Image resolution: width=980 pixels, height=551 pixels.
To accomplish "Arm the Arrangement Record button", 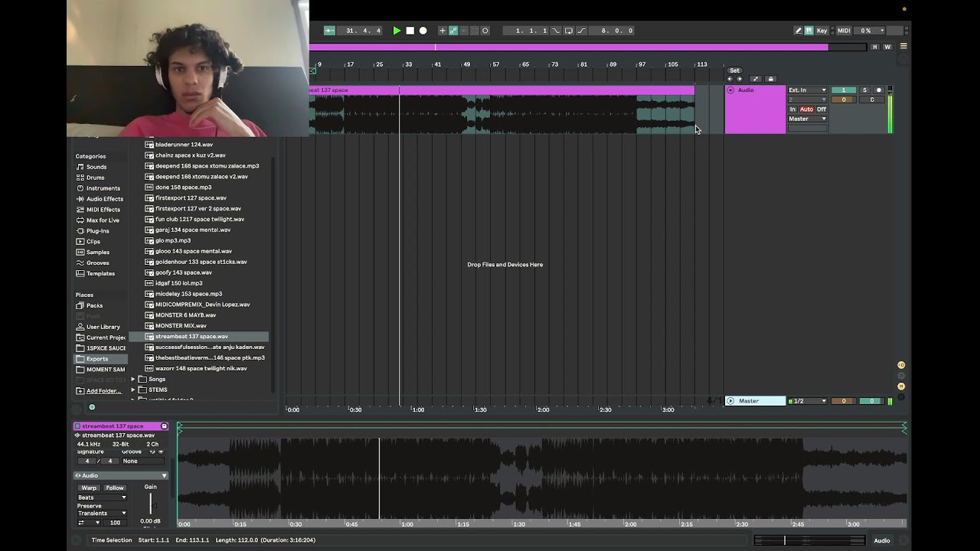I will pyautogui.click(x=423, y=31).
